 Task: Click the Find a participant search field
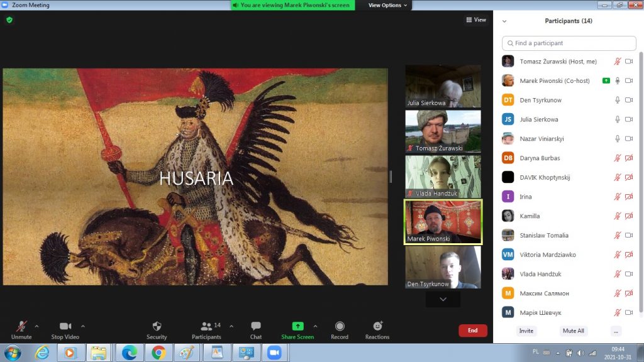coord(569,43)
